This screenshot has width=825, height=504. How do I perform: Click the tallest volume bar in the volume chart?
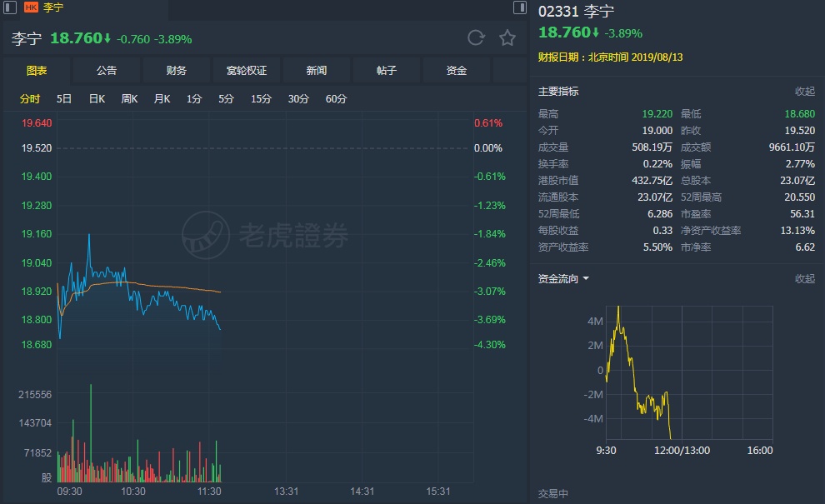pos(90,433)
